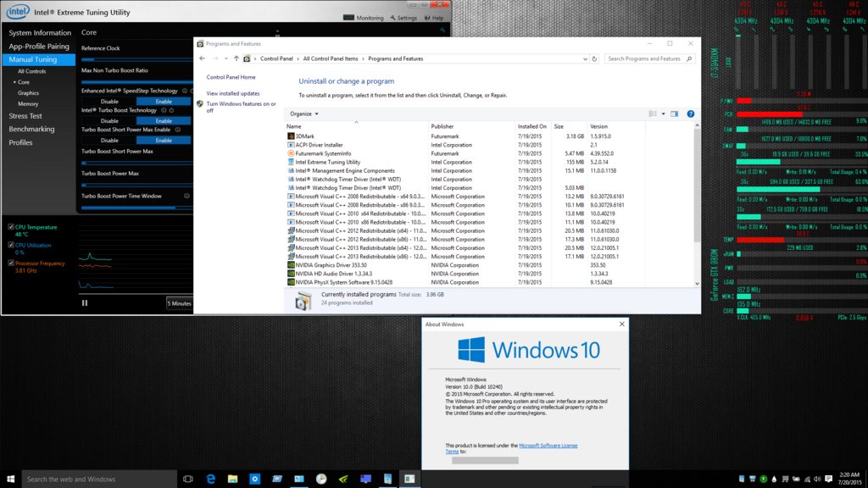The height and width of the screenshot is (488, 868).
Task: Set Enhanced Intel SpeedStep Technology to Disable
Action: pyautogui.click(x=109, y=102)
